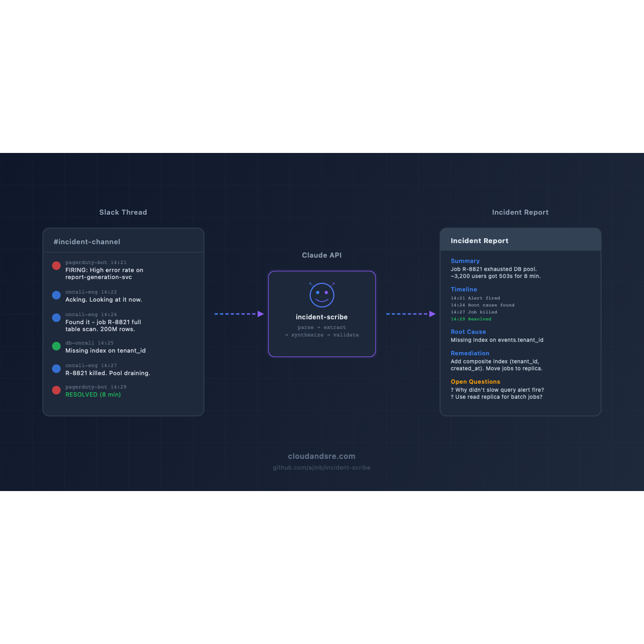The width and height of the screenshot is (644, 644).
Task: Collapse the Timeline section
Action: pyautogui.click(x=464, y=289)
